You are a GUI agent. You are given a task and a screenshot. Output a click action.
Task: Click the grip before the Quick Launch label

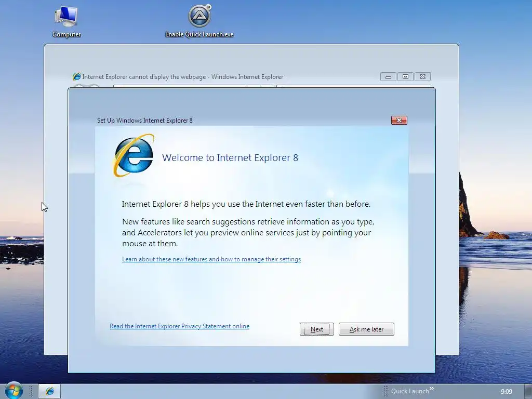(386, 391)
